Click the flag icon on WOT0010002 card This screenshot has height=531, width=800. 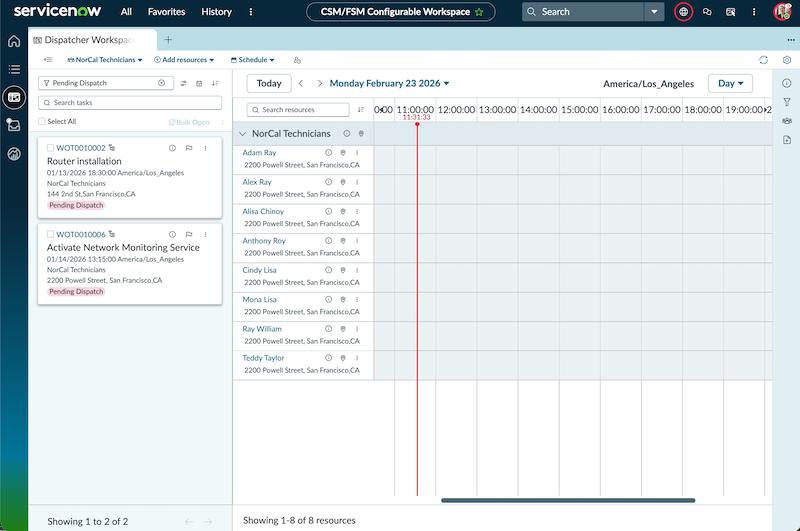pyautogui.click(x=189, y=148)
